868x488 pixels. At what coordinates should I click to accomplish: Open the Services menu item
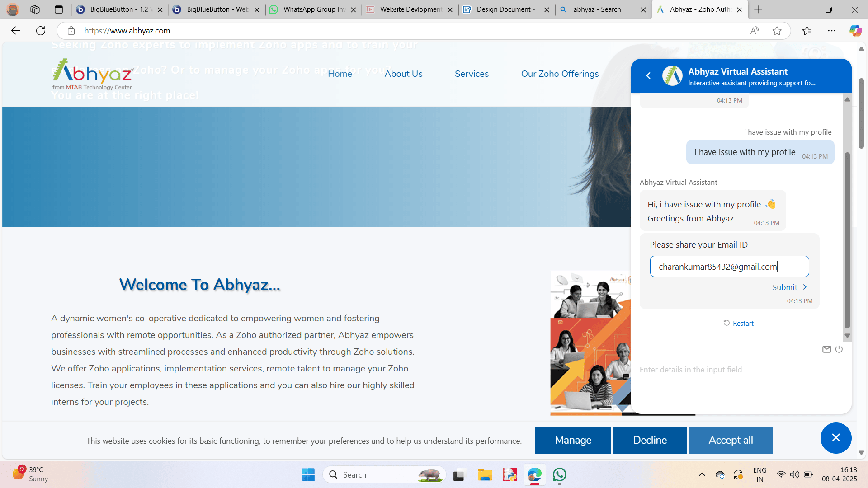472,74
